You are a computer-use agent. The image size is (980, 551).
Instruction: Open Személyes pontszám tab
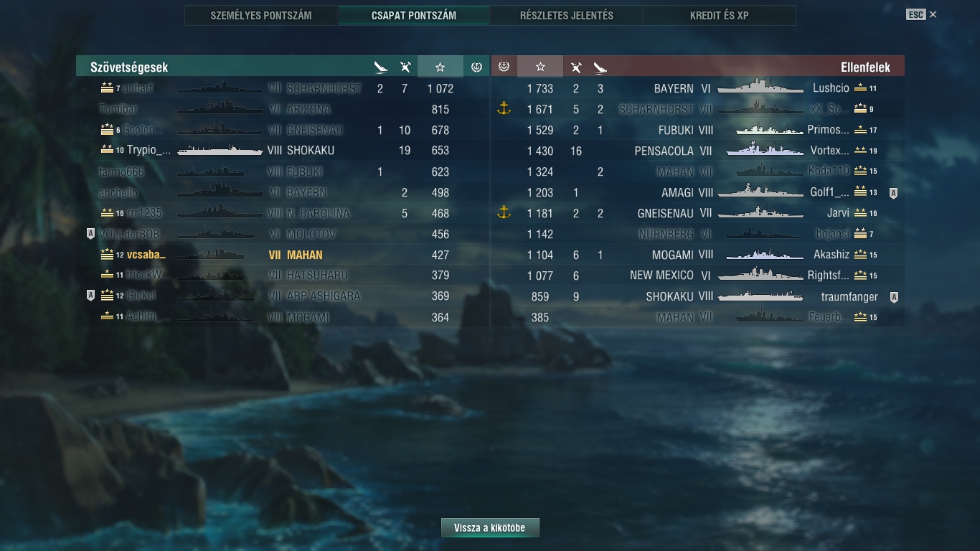point(261,15)
